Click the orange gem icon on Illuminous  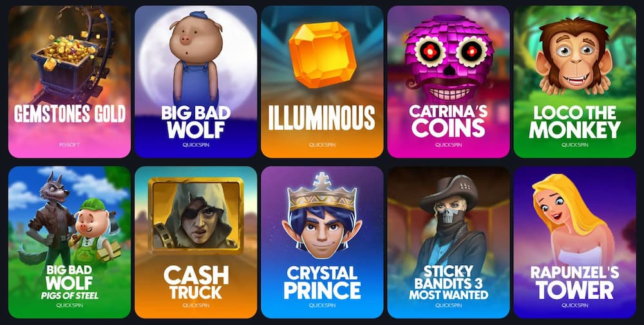tap(323, 55)
